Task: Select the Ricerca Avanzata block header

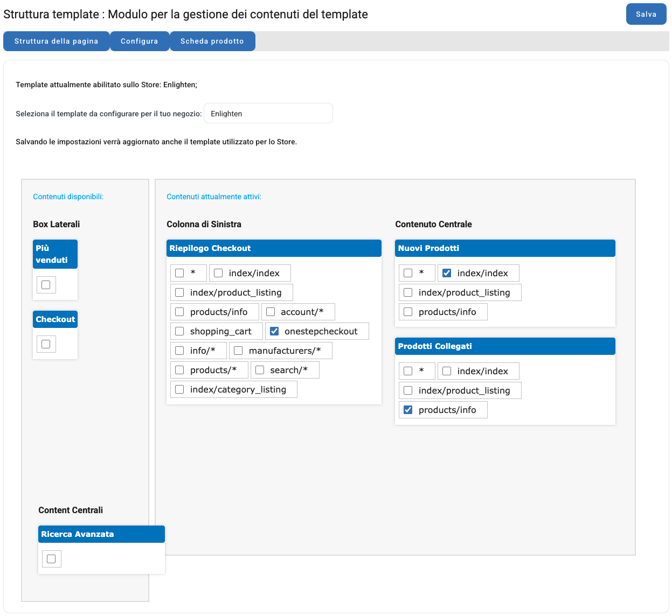Action: tap(101, 534)
